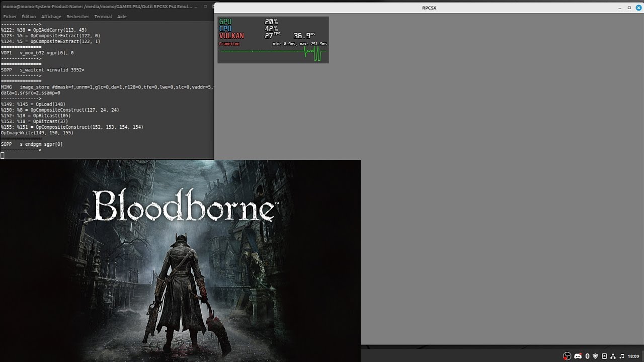This screenshot has height=362, width=644.
Task: Click the music note sound icon
Action: (x=622, y=356)
